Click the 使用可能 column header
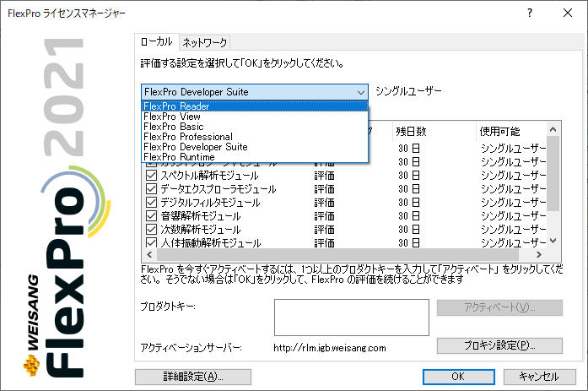This screenshot has height=391, width=588. (x=511, y=132)
